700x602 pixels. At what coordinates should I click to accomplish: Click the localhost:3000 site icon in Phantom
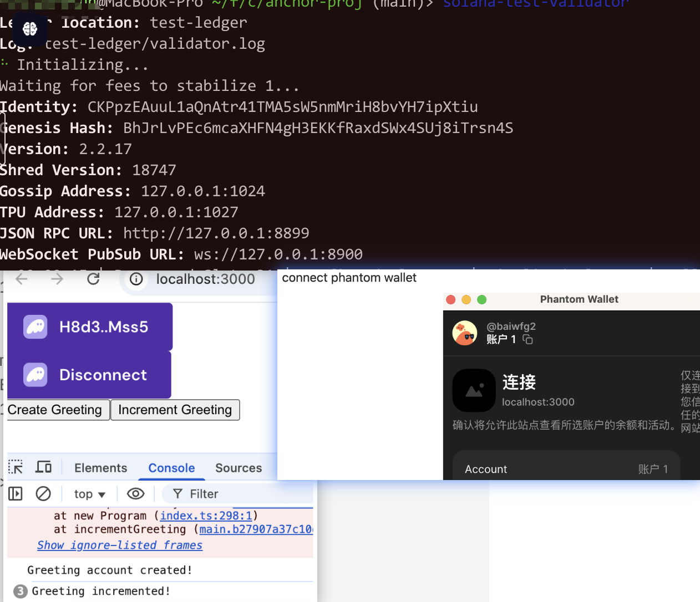click(474, 390)
